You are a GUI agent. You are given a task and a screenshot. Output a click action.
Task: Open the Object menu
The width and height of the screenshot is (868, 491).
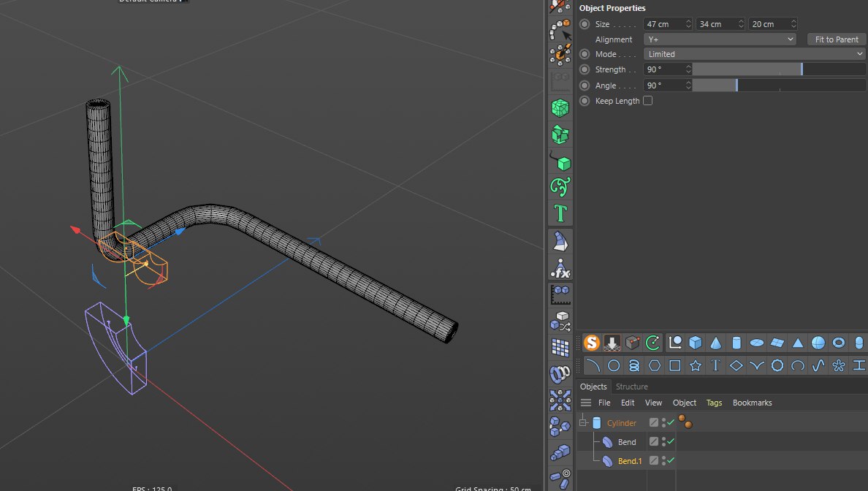[684, 403]
